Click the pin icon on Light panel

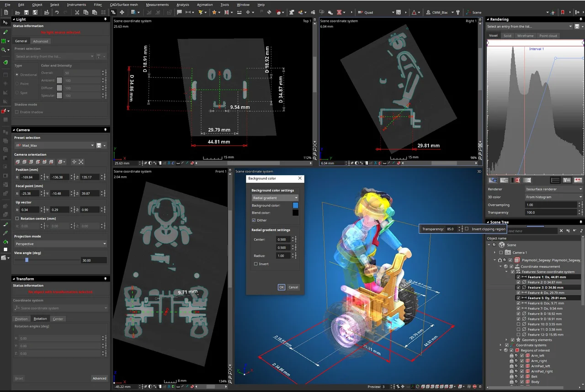pos(106,19)
